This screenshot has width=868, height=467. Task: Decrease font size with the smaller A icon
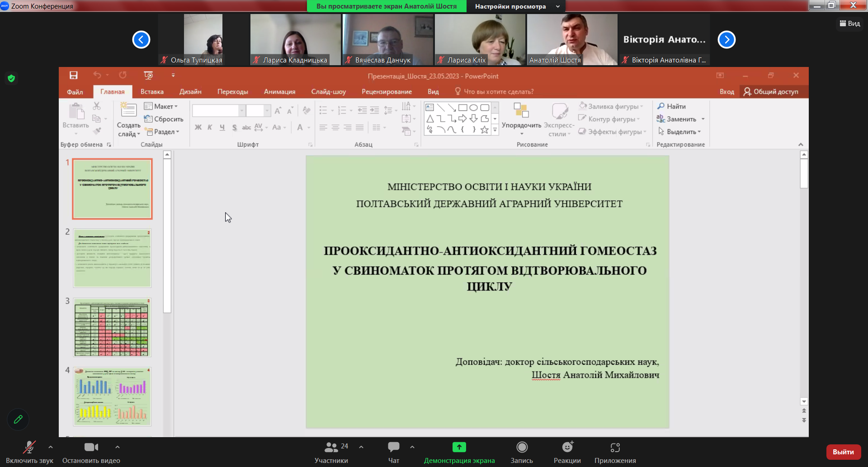coord(290,110)
